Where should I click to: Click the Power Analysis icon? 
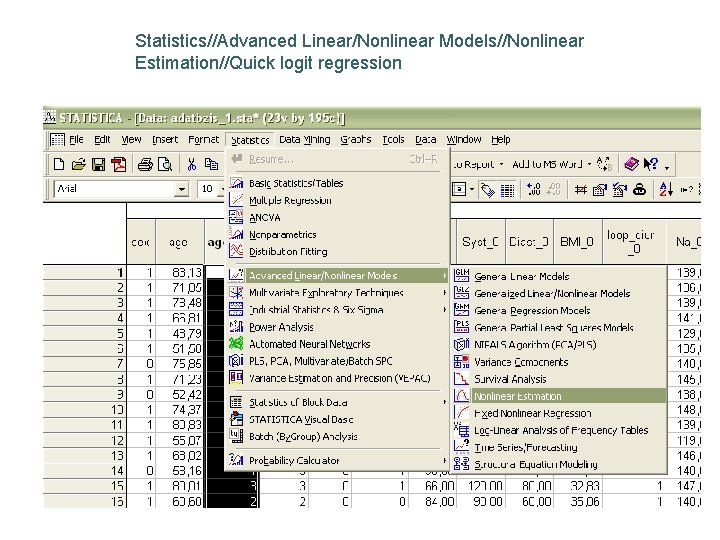(x=236, y=326)
